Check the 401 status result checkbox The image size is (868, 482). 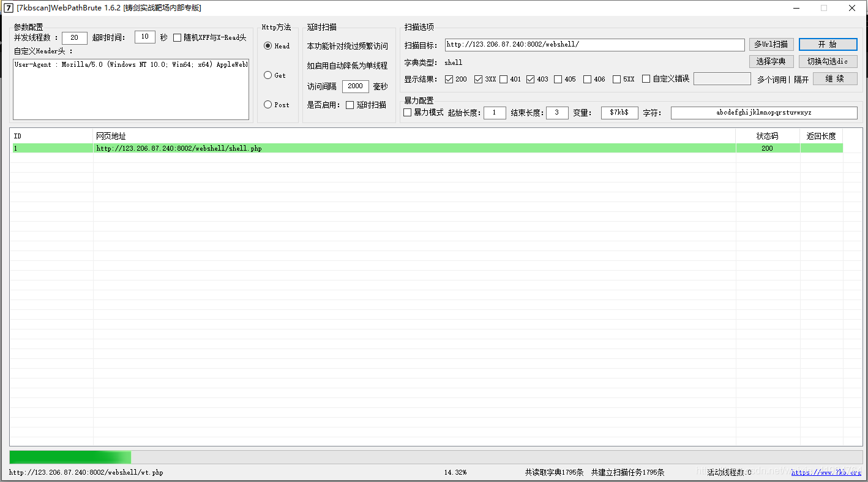[x=503, y=79]
